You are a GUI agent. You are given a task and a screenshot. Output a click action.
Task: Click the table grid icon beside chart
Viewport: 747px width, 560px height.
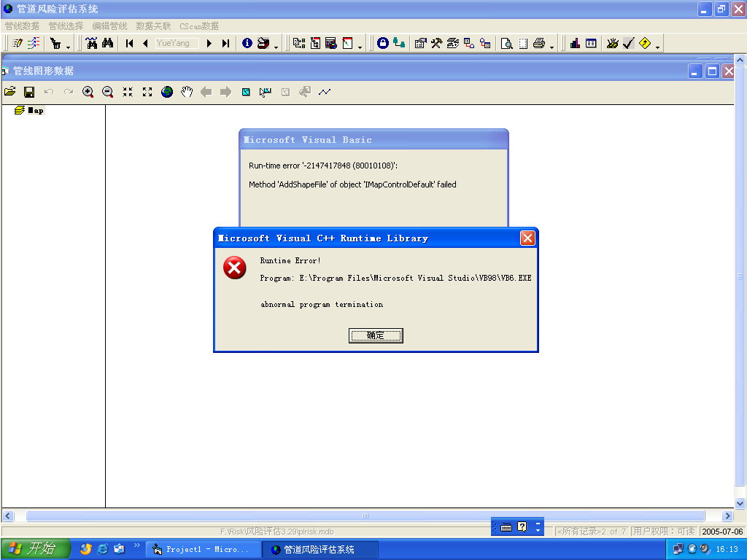(591, 43)
